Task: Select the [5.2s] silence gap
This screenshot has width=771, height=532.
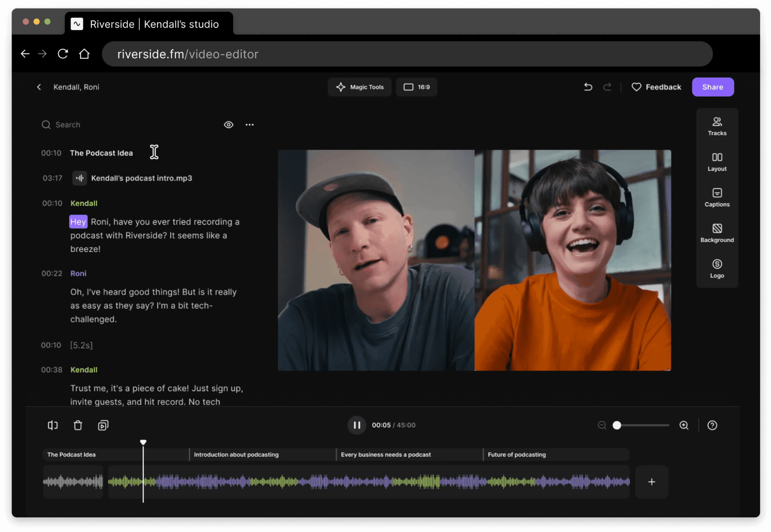Action: [x=81, y=345]
